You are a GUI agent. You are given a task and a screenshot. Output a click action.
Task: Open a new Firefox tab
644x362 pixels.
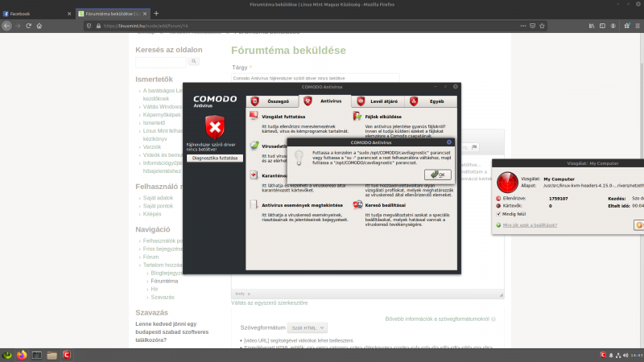(156, 14)
